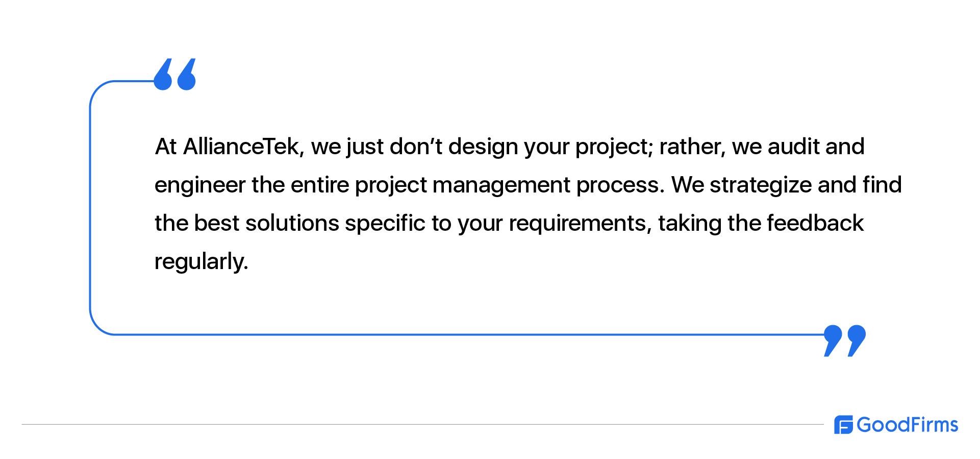Click the GoodFirms square logo icon
This screenshot has height=459, width=980.
tap(843, 425)
